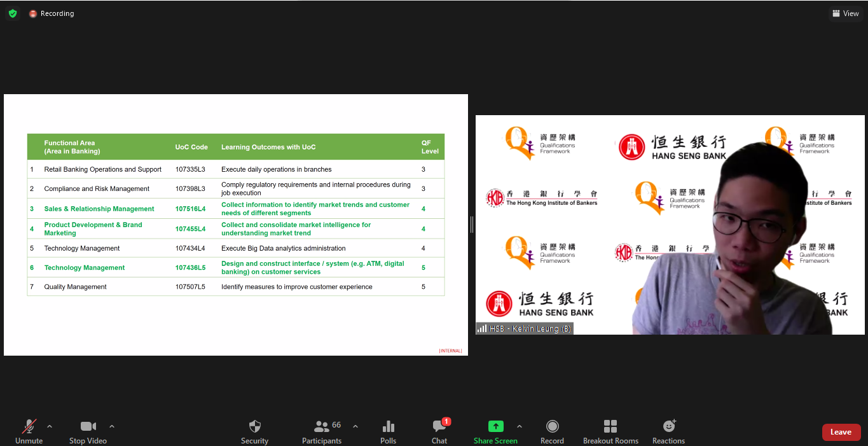Image resolution: width=868 pixels, height=446 pixels.
Task: Click 'Learning Outcomes with UoC' header
Action: click(x=268, y=147)
